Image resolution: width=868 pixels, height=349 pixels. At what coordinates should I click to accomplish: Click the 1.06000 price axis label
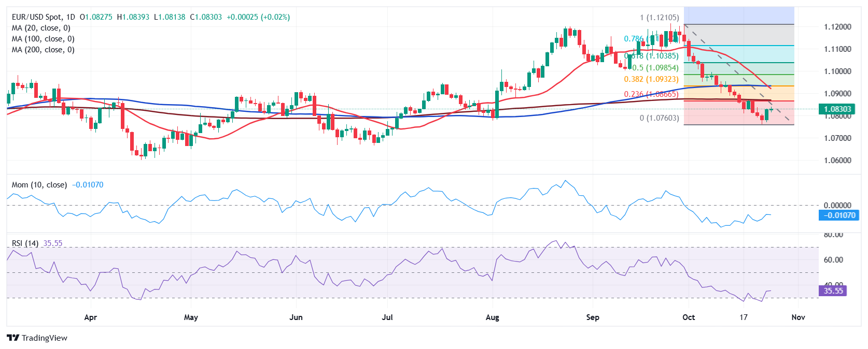[837, 161]
